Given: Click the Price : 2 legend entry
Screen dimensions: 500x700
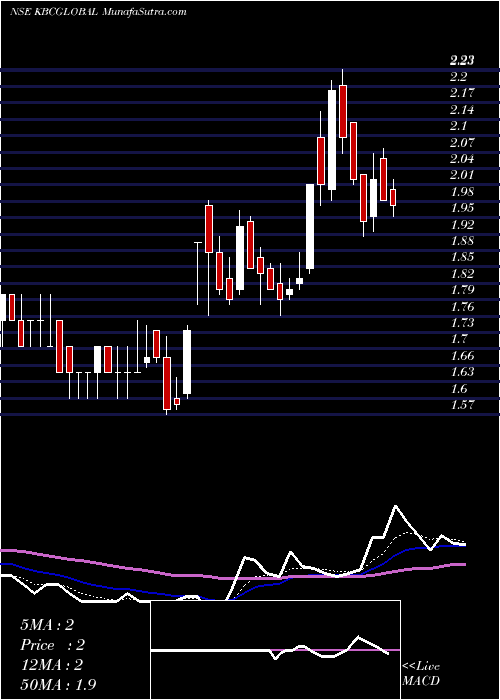Looking at the screenshot, I should click(52, 645).
